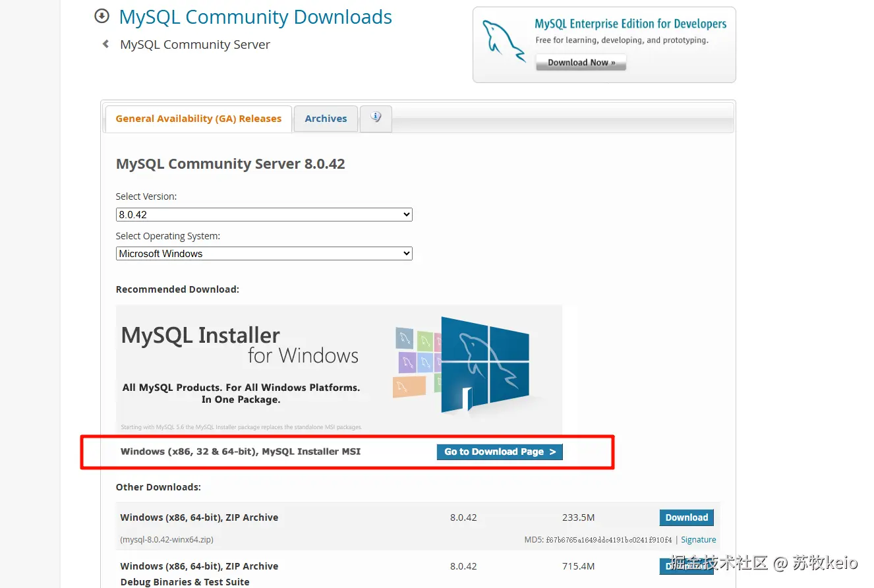Select the text Windows (x86, 64-bit), ZIP Archive 233.5M row title
The image size is (874, 588).
[199, 517]
